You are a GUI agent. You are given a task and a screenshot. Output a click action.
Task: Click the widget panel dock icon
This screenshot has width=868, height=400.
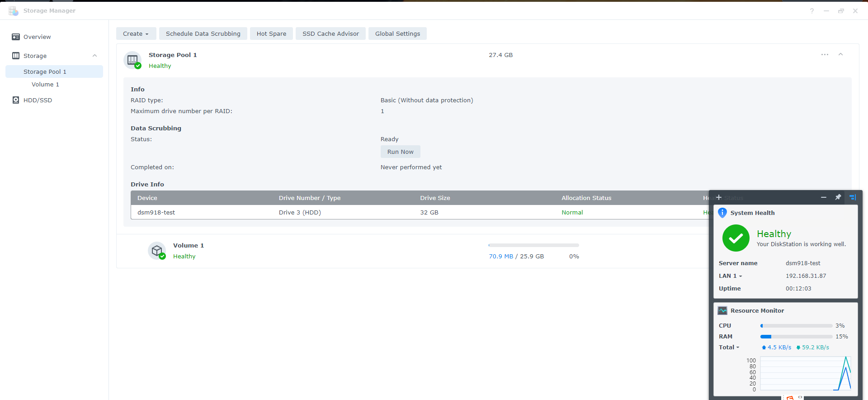click(x=853, y=197)
